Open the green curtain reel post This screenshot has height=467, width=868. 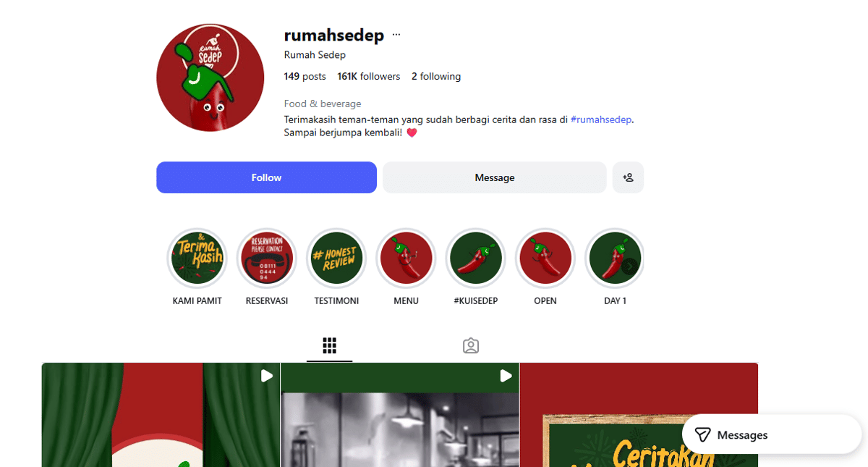click(161, 415)
